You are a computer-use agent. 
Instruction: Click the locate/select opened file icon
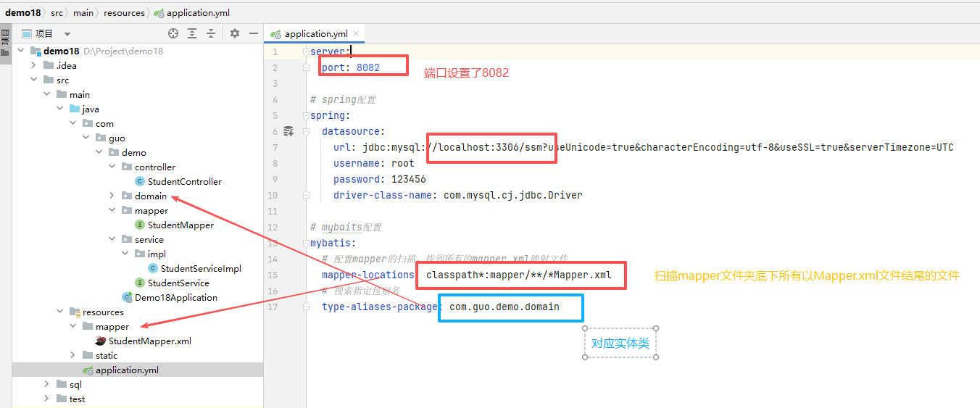173,33
